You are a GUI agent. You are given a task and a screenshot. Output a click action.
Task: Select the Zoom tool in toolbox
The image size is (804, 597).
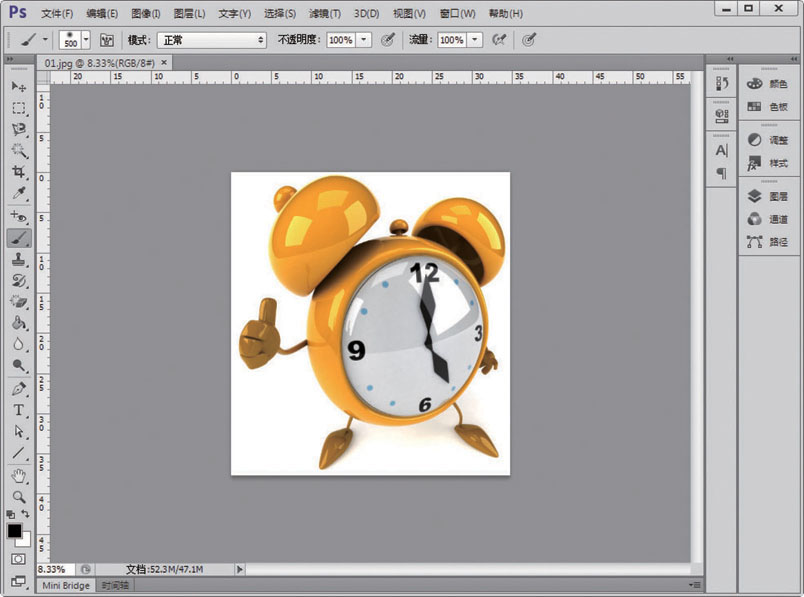tap(18, 496)
